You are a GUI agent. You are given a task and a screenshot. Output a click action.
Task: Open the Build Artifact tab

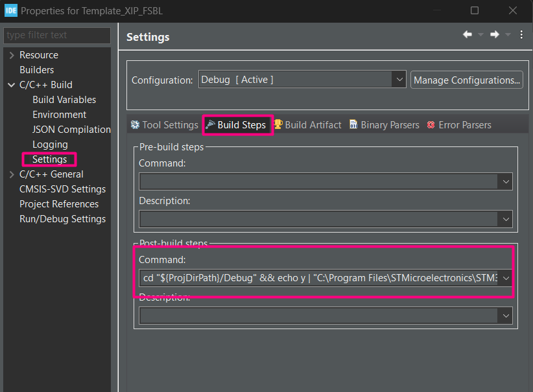click(307, 125)
